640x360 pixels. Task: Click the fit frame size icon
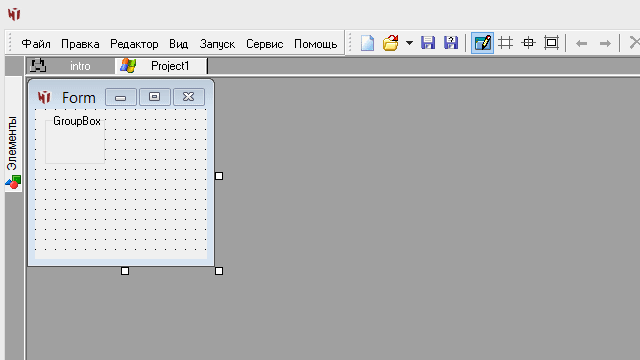coord(551,43)
